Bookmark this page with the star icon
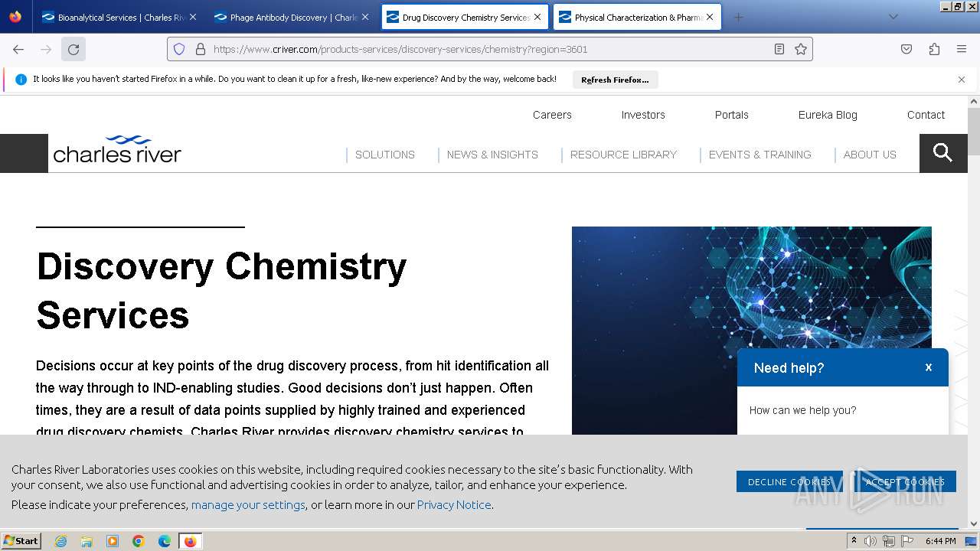The height and width of the screenshot is (551, 980). click(x=801, y=49)
